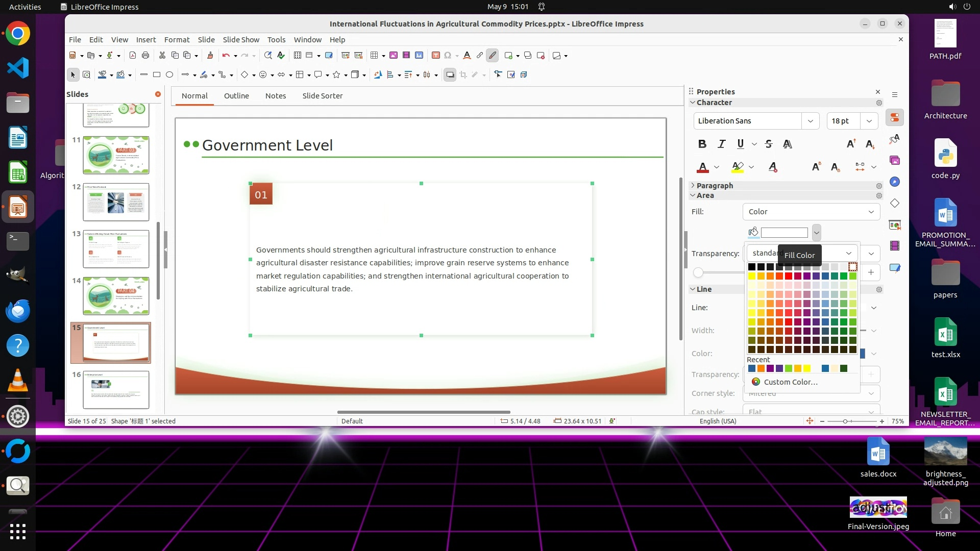Select the Rectangle drawing tool
Screen dimensions: 980x551
(x=157, y=74)
